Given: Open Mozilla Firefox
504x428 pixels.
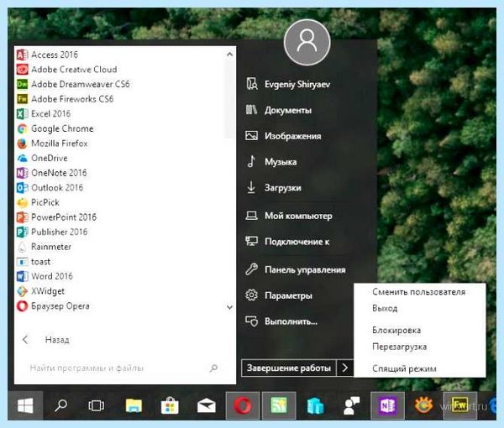Looking at the screenshot, I should tap(52, 144).
